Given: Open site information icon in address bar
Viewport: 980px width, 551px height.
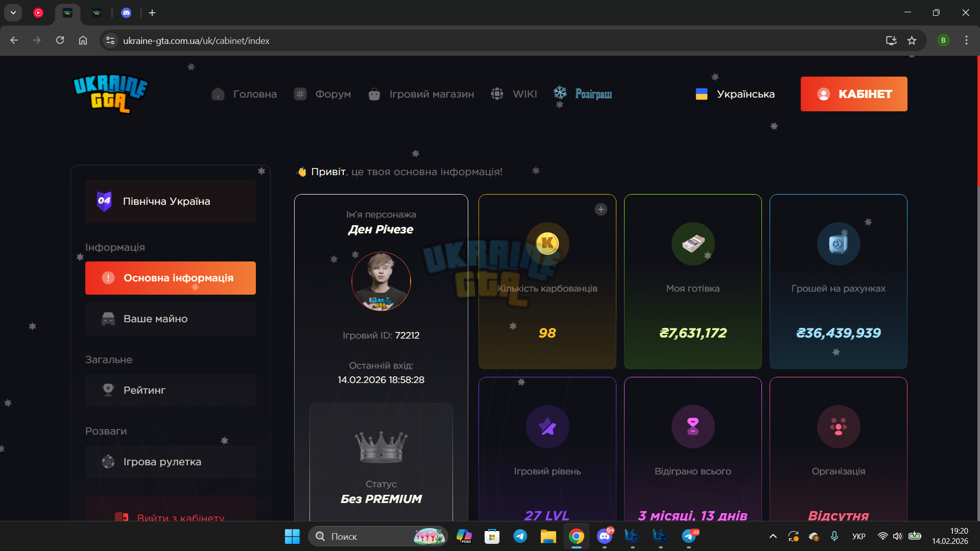Looking at the screenshot, I should 110,40.
